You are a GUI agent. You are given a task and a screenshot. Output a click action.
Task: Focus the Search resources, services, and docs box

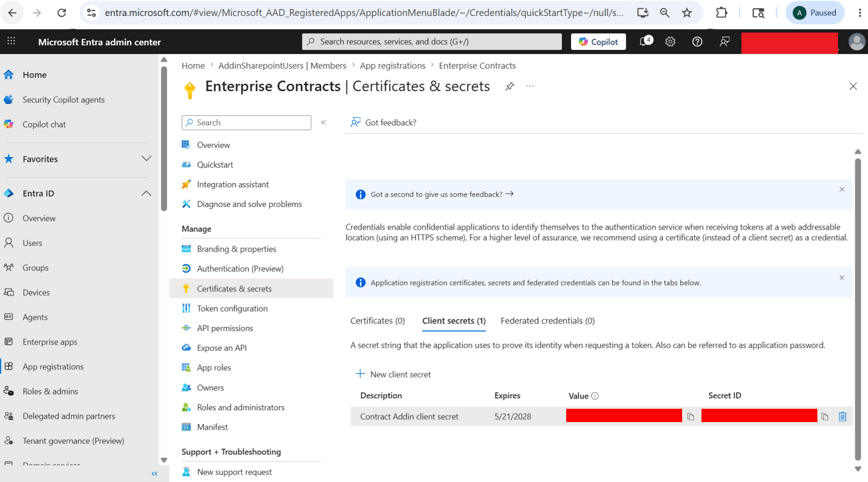pyautogui.click(x=432, y=41)
